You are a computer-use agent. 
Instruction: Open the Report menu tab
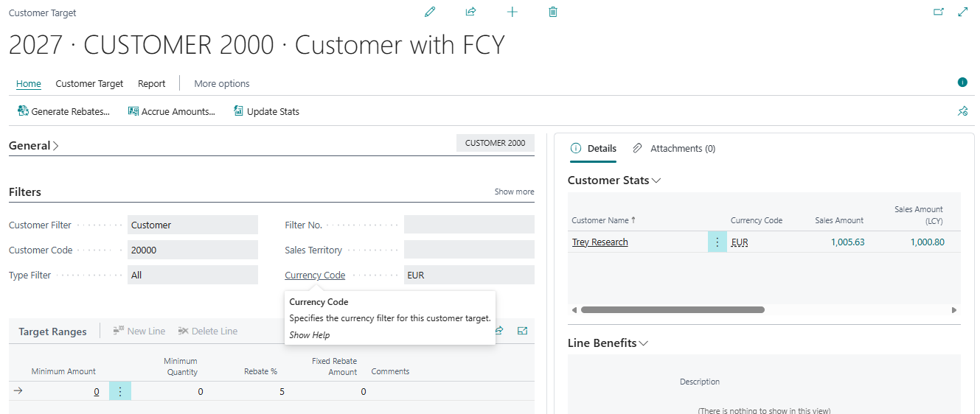pyautogui.click(x=151, y=84)
